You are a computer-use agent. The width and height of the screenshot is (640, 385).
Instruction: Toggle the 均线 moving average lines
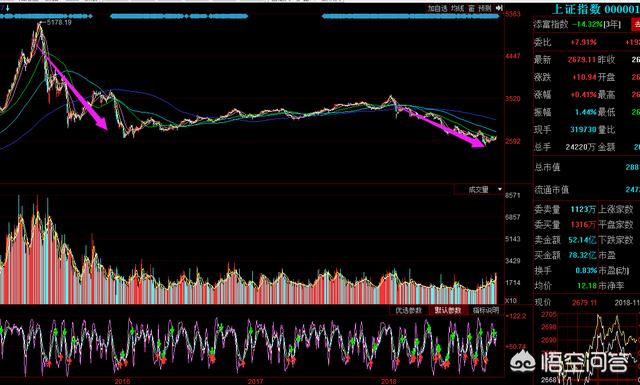458,8
